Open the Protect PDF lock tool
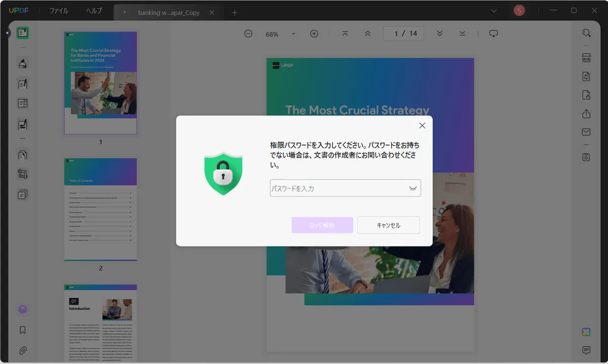 [586, 95]
